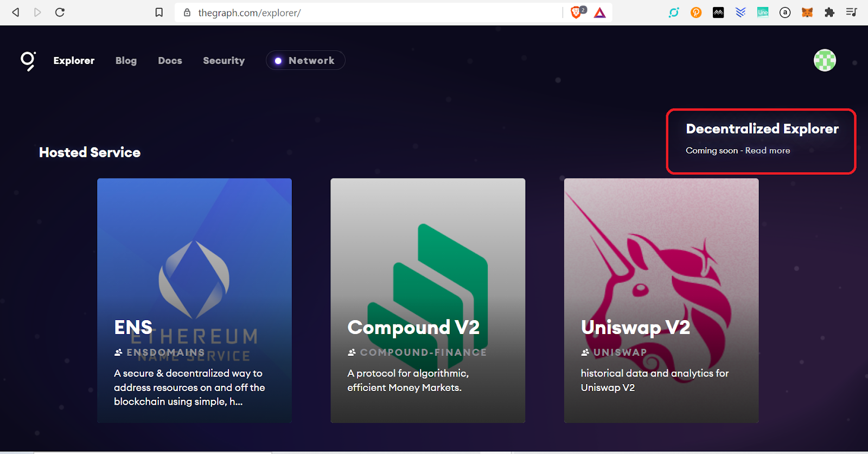Open the ENS subgraph card

pyautogui.click(x=194, y=300)
